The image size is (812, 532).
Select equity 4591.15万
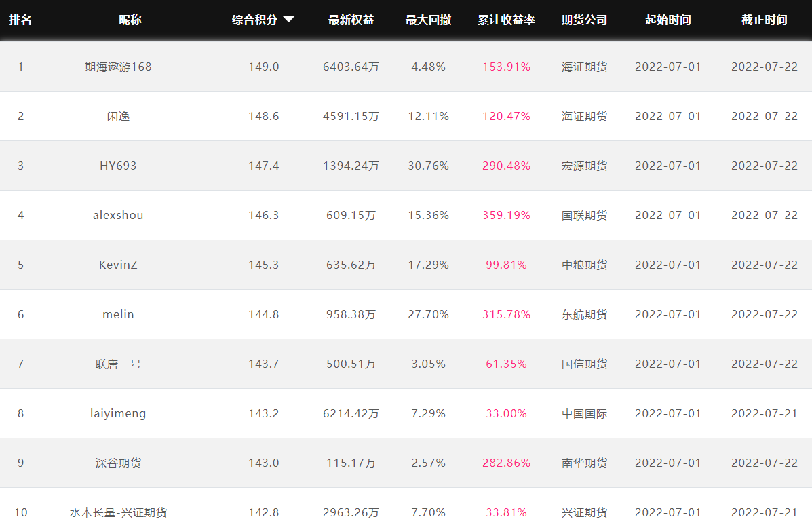click(351, 116)
